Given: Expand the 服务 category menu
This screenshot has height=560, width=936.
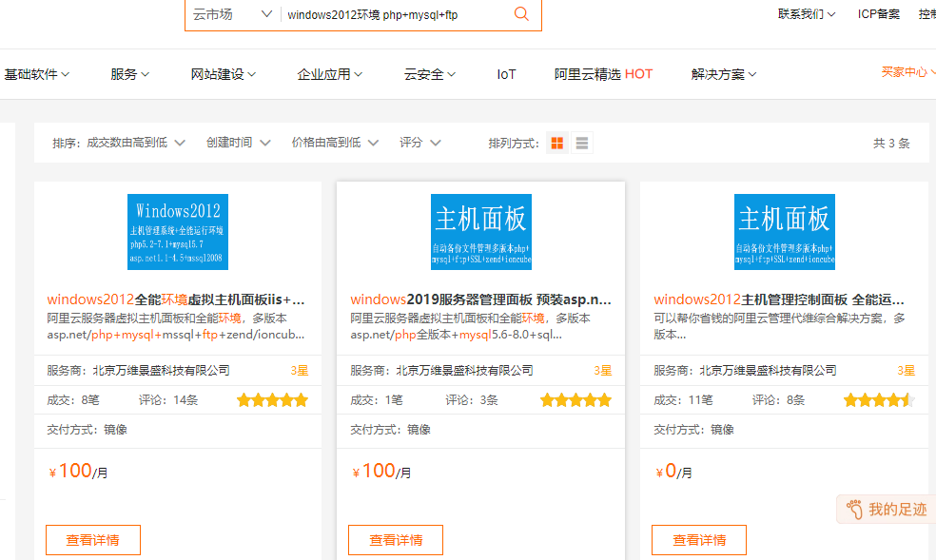Looking at the screenshot, I should [x=129, y=74].
